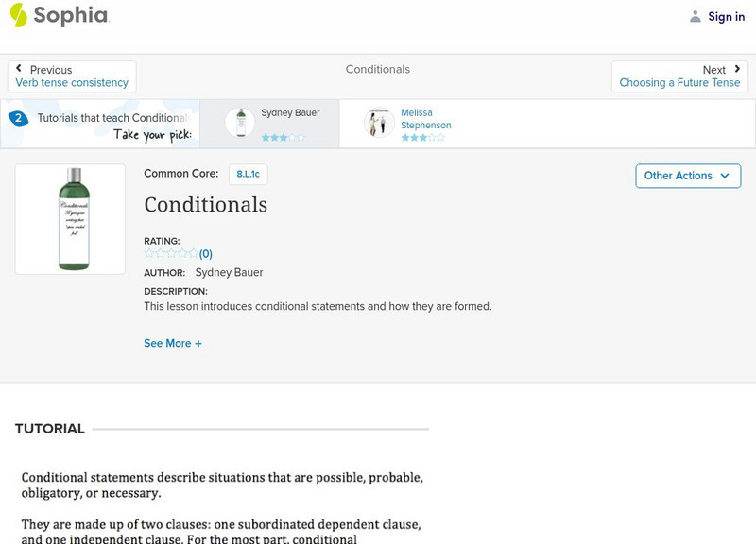The height and width of the screenshot is (544, 756).
Task: Go to Verb tense consistency lesson
Action: (72, 83)
